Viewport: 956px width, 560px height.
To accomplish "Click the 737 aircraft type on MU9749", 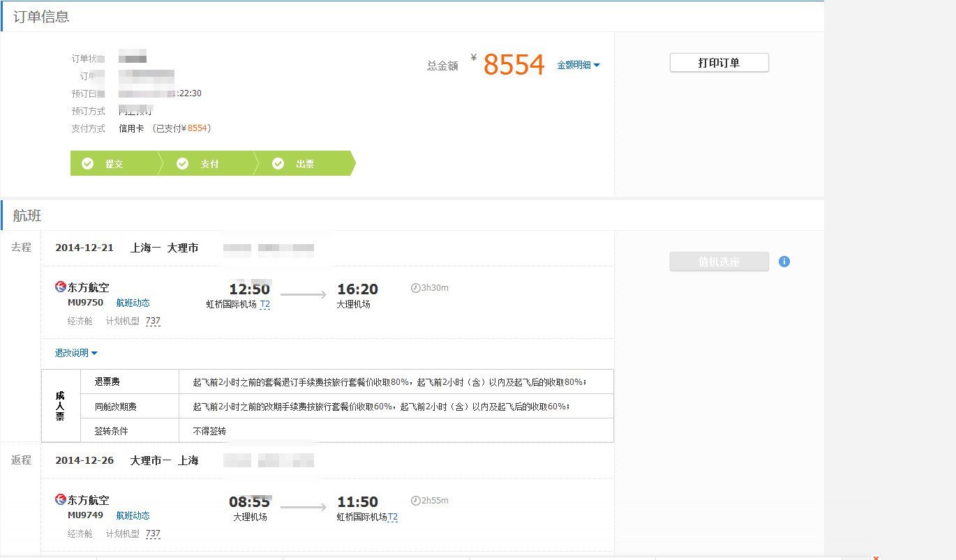I will (x=153, y=533).
